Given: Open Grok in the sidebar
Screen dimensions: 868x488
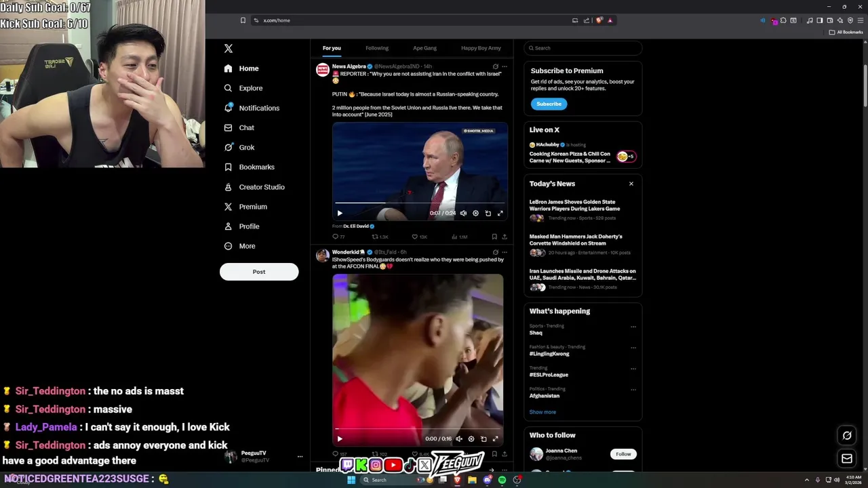Looking at the screenshot, I should tap(239, 147).
